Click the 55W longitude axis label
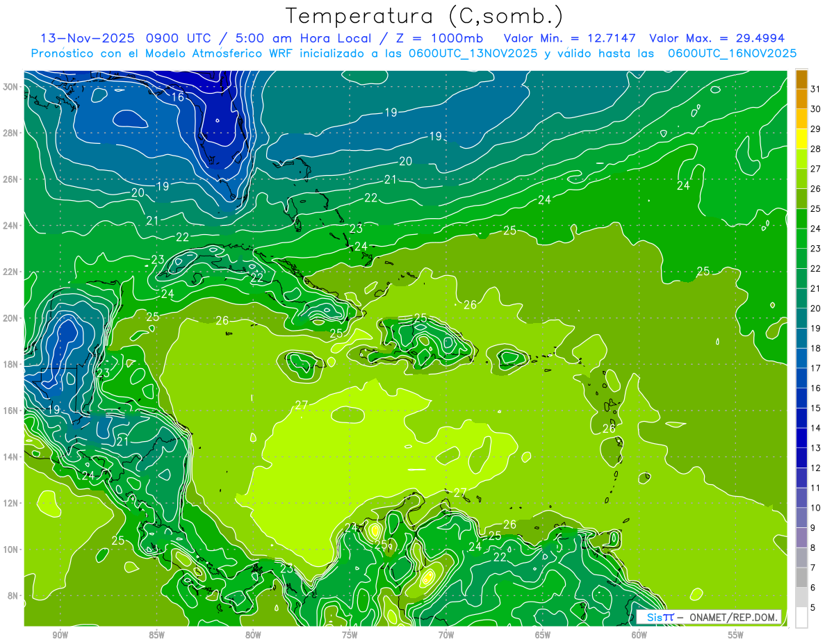This screenshot has height=644, width=834. click(x=736, y=635)
